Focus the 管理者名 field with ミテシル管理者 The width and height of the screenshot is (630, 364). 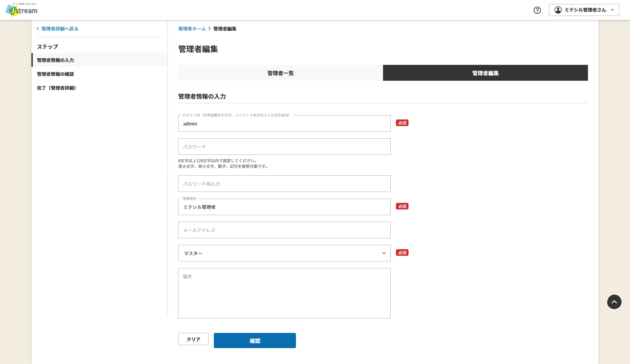(x=284, y=207)
